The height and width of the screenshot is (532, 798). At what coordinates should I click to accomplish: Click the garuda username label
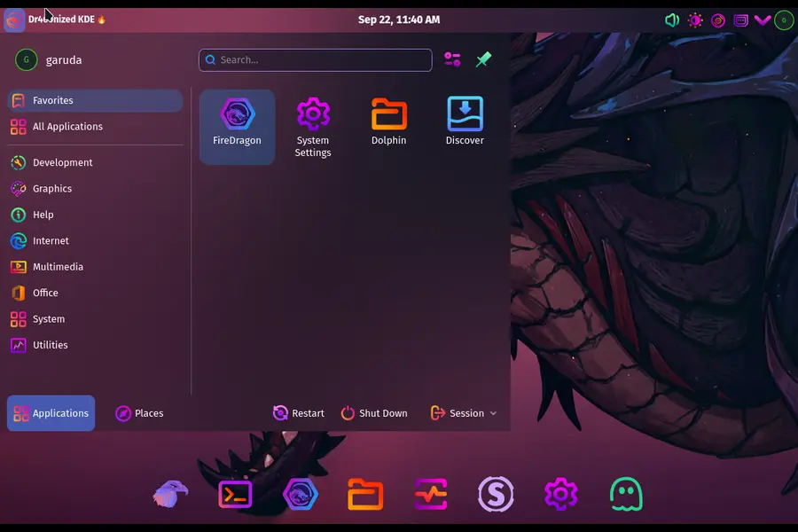click(x=64, y=59)
